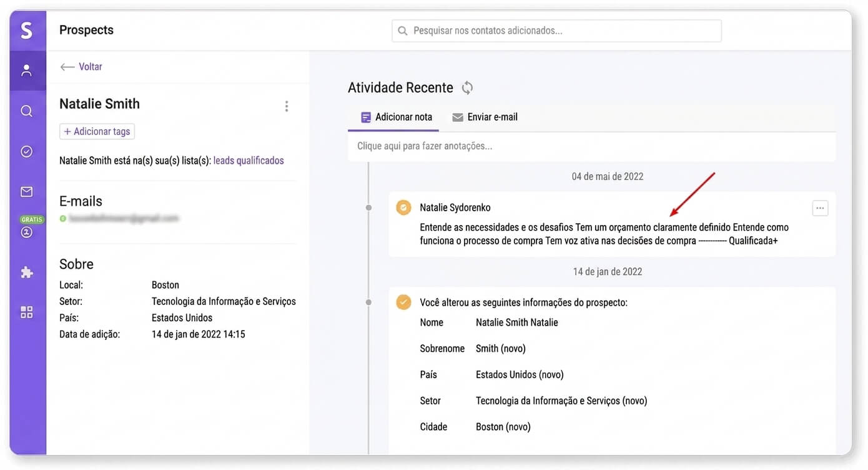The image size is (868, 470).
Task: Switch to the Adicionar nota tab
Action: [x=396, y=117]
